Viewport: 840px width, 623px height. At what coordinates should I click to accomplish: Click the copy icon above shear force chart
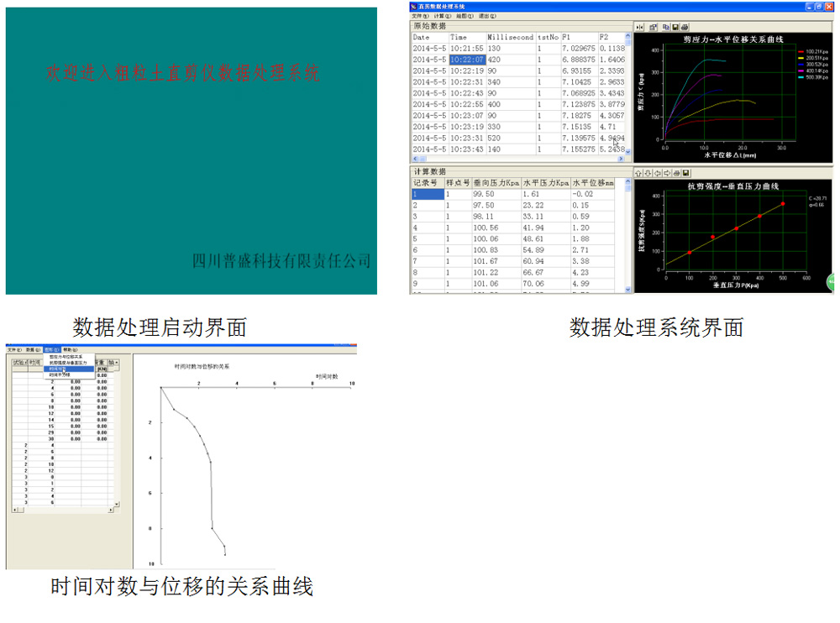(x=666, y=28)
